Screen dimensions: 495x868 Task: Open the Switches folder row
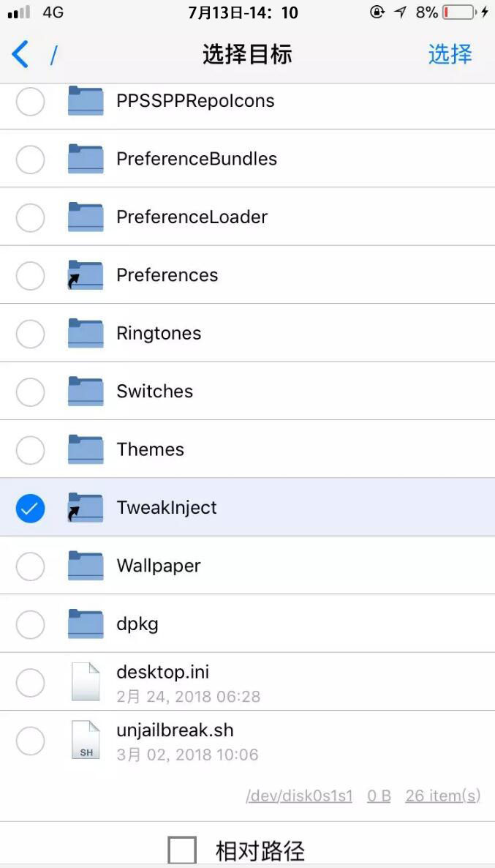coord(154,392)
